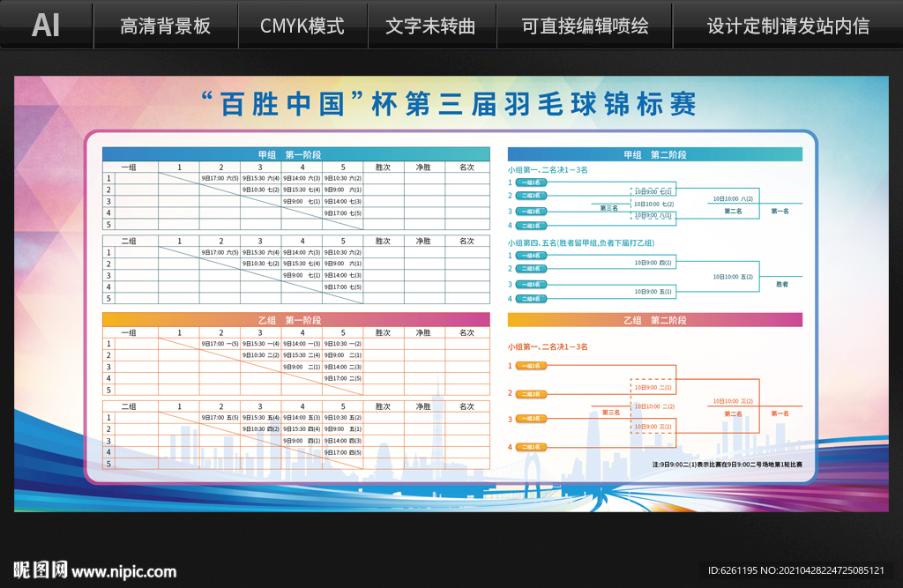Click the match label 10日10:00 七(2)
Screen dimensions: 903x588
[653, 204]
